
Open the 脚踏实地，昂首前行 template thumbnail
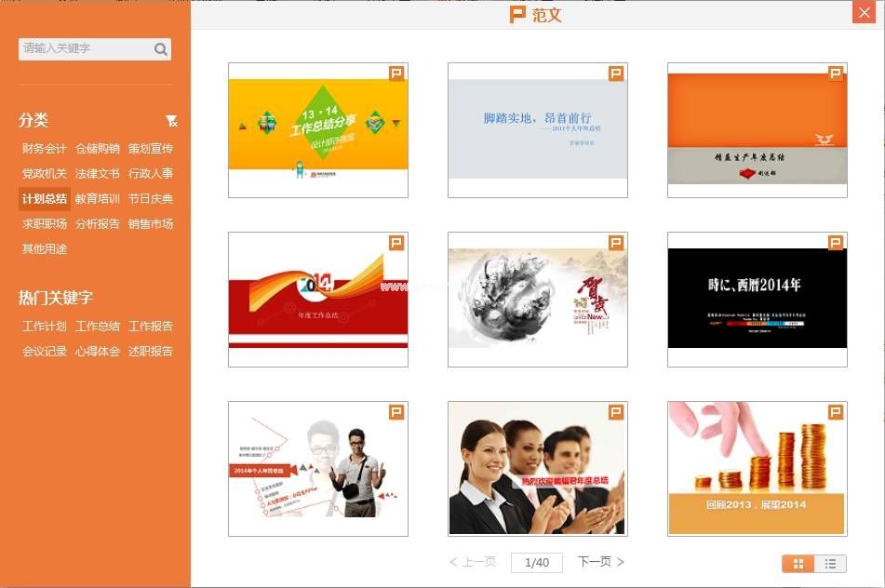(x=537, y=129)
